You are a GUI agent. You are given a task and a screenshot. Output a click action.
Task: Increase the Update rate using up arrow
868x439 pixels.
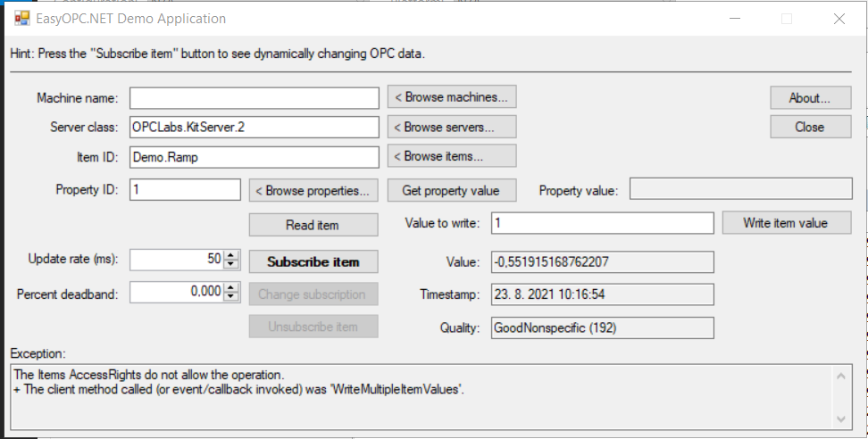[231, 255]
